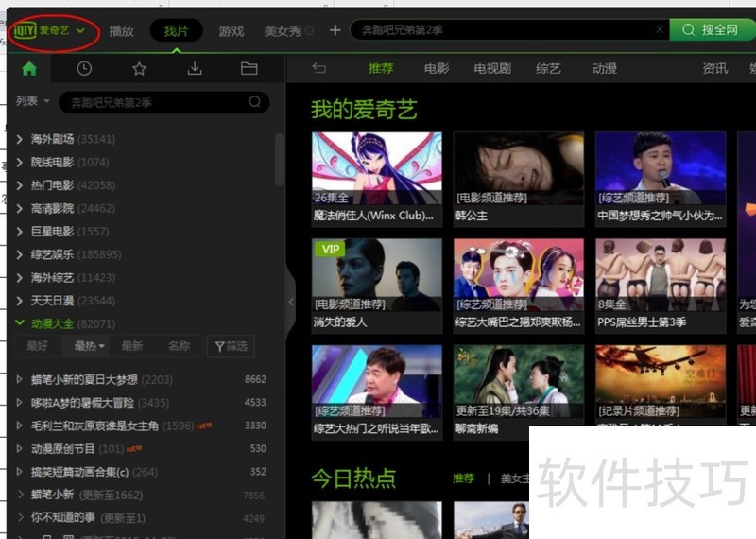Clear the top search box text

660,30
